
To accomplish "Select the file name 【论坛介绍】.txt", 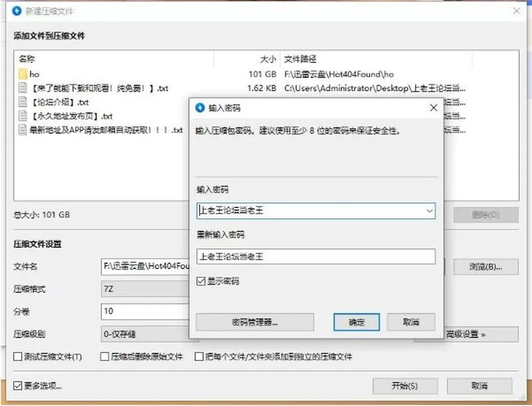I will (x=59, y=102).
